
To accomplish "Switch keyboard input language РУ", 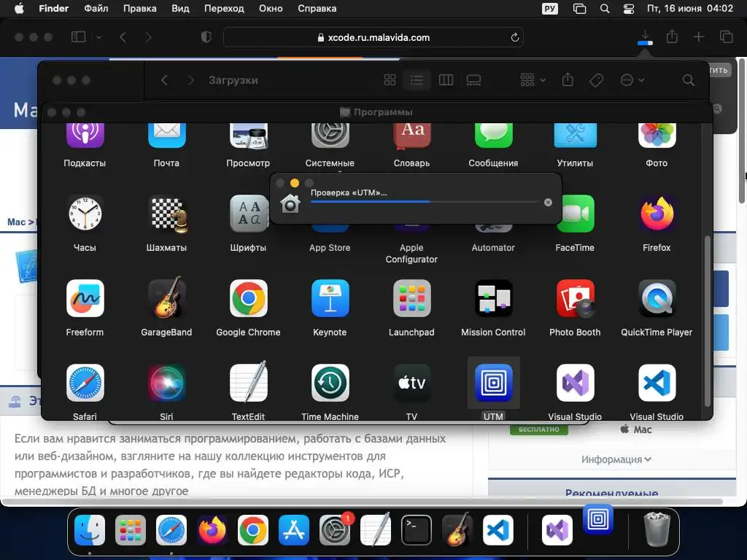I will [x=550, y=9].
